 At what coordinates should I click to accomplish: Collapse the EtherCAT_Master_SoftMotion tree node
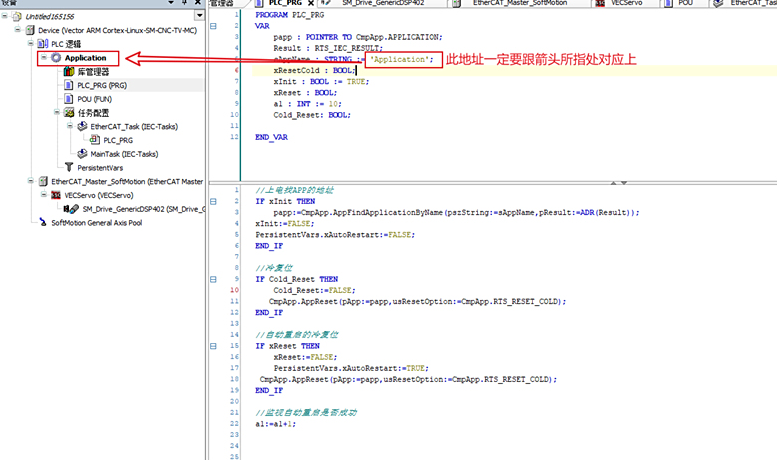pos(30,182)
